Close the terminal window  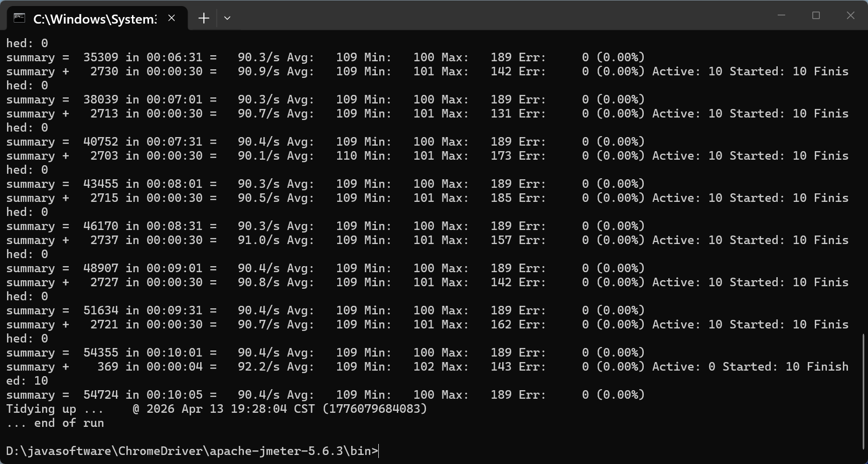850,16
